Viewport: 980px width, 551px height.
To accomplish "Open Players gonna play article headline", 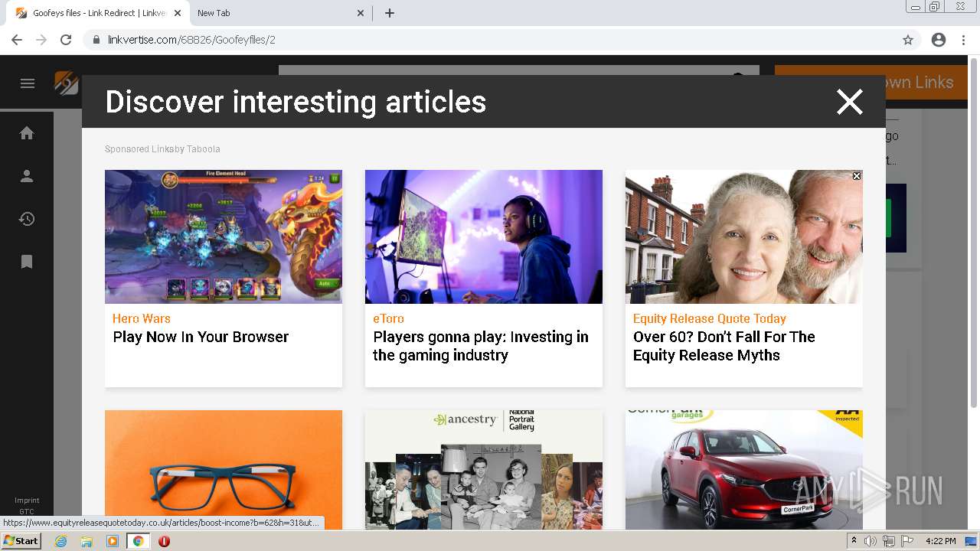I will tap(481, 346).
